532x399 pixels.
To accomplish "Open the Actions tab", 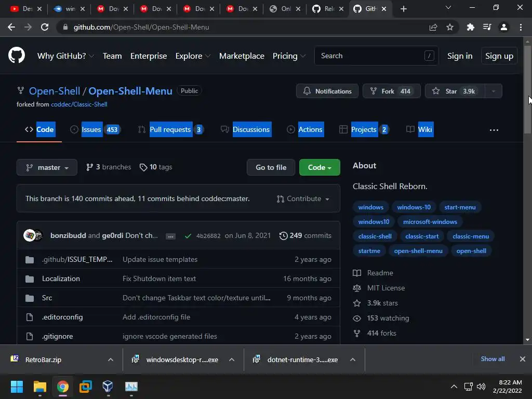I will (305, 129).
